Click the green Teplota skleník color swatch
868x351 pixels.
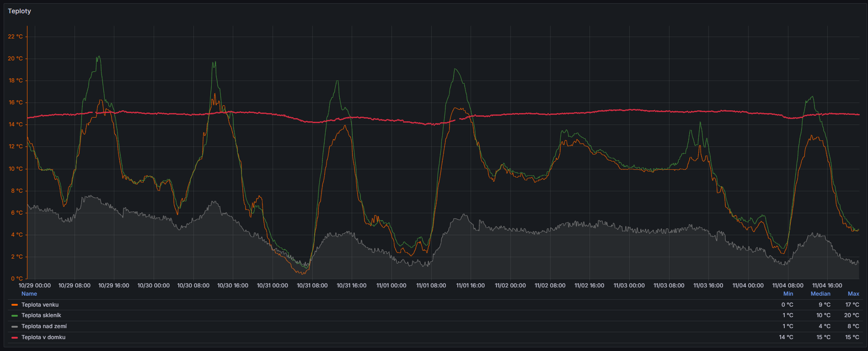click(15, 315)
